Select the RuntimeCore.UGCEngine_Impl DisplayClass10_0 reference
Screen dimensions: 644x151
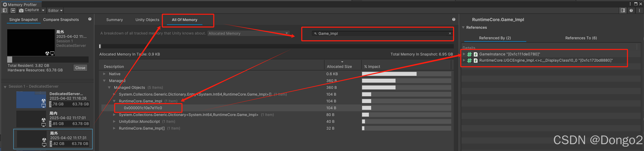coord(546,60)
